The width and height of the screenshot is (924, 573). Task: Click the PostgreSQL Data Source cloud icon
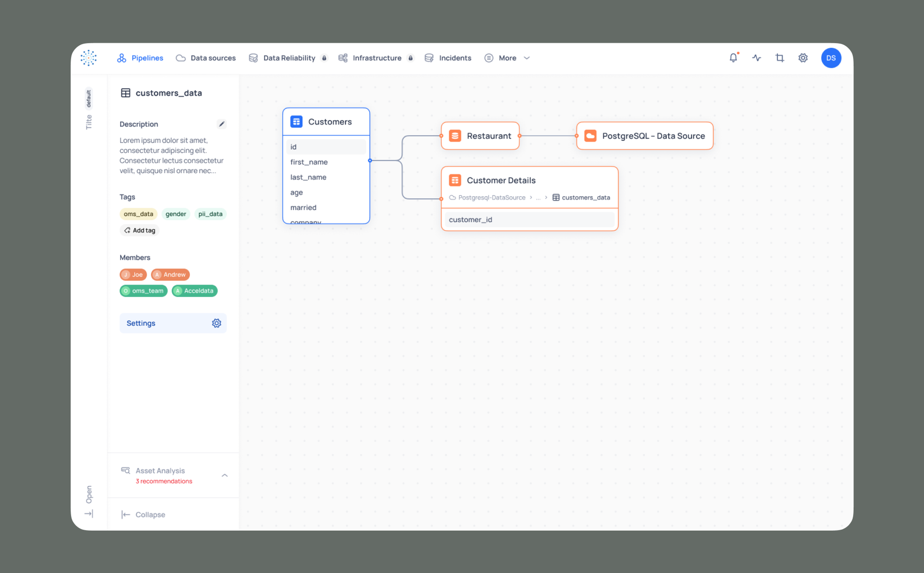click(x=590, y=136)
